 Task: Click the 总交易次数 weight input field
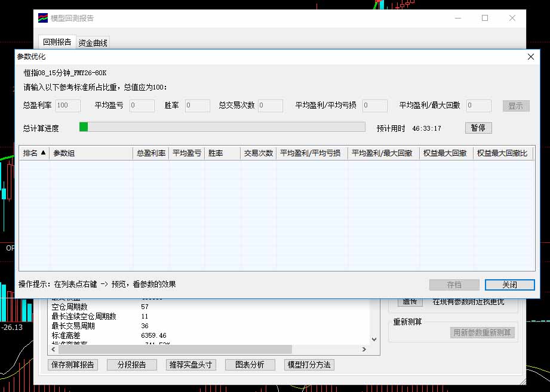click(270, 106)
